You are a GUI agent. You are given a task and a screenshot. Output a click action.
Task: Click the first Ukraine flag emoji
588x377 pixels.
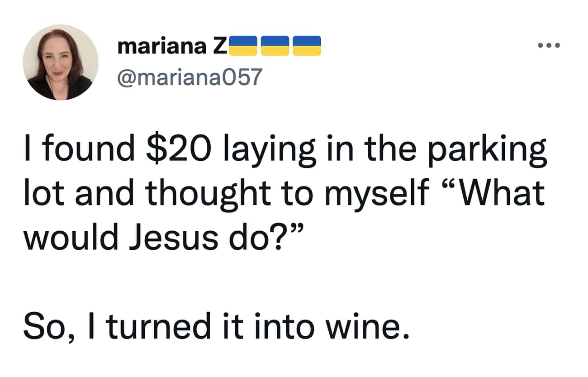(243, 46)
